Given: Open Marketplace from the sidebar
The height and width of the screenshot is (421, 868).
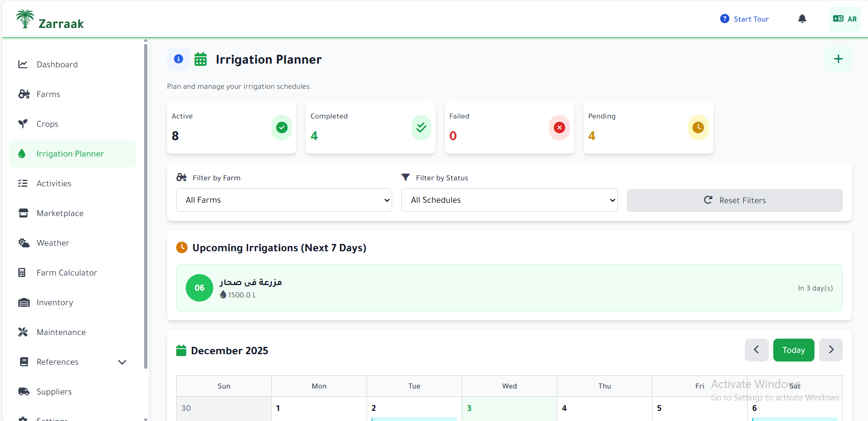Looking at the screenshot, I should click(60, 213).
